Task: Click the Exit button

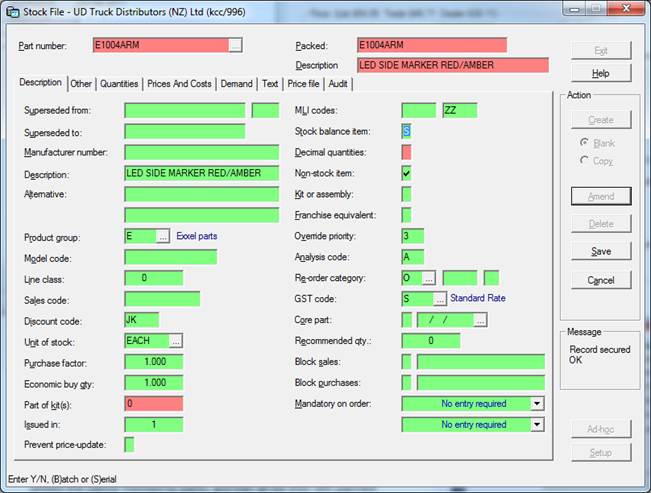Action: [601, 51]
